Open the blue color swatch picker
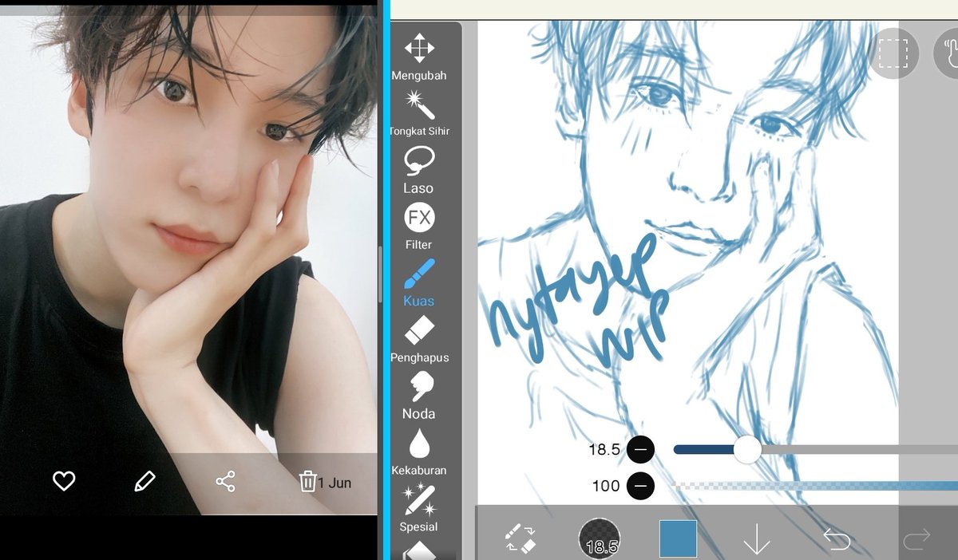 pos(679,538)
